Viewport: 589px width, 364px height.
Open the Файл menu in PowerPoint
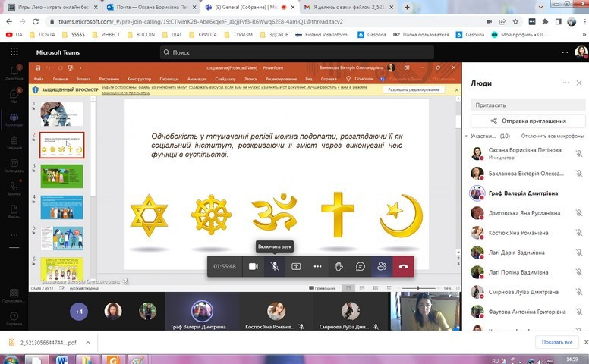tap(39, 79)
